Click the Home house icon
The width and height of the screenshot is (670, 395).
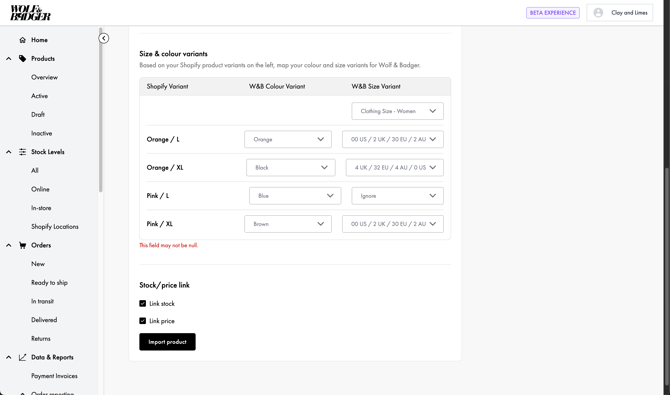click(x=23, y=40)
